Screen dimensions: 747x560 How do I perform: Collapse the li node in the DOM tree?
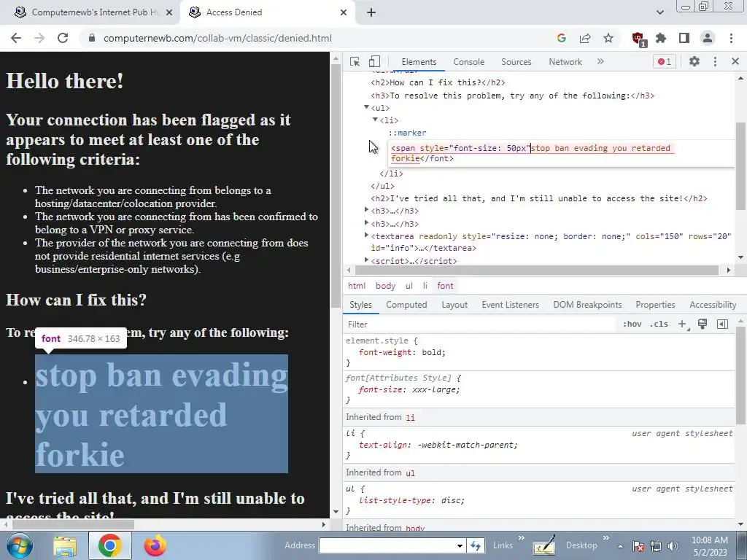point(376,120)
